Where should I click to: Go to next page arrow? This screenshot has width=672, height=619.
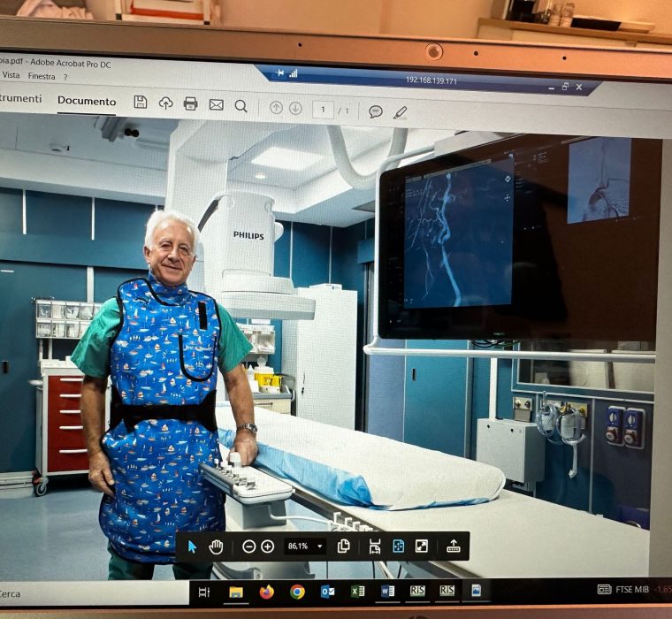point(295,108)
